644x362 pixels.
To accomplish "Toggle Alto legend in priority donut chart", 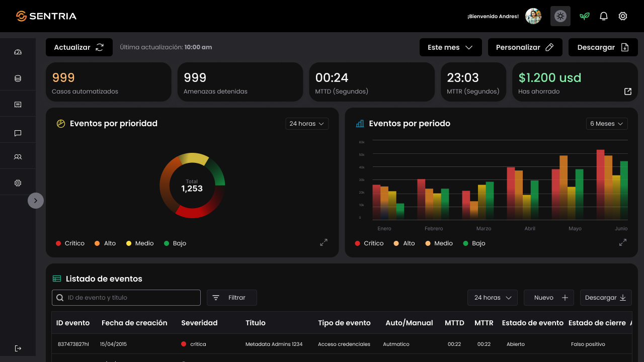I will pyautogui.click(x=105, y=243).
